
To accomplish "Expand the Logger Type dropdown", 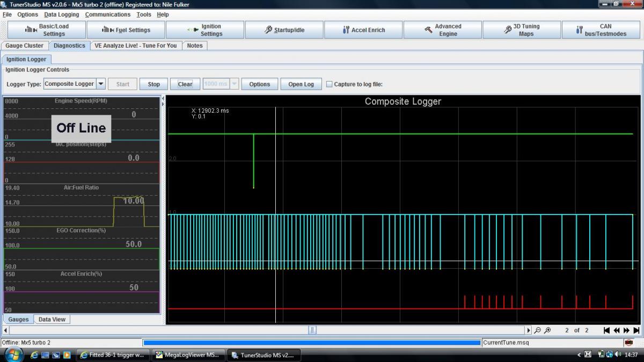I will coord(101,84).
